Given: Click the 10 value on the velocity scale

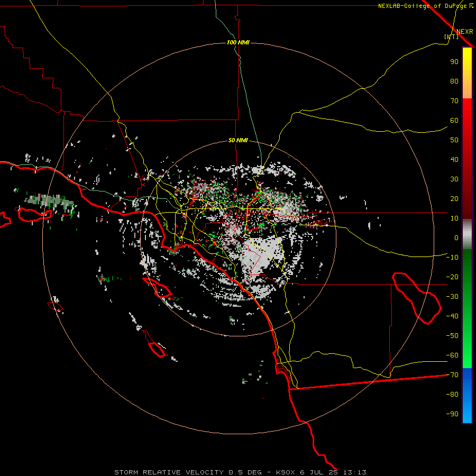Looking at the screenshot, I should [x=454, y=218].
